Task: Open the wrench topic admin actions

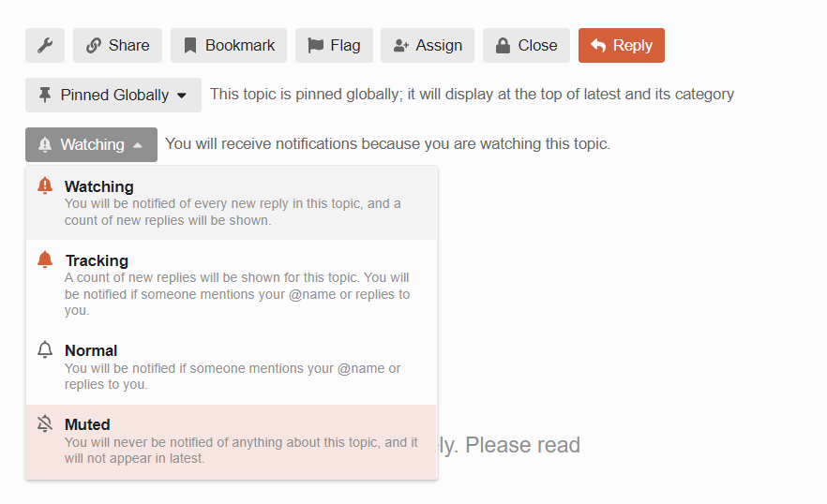Action: point(45,45)
